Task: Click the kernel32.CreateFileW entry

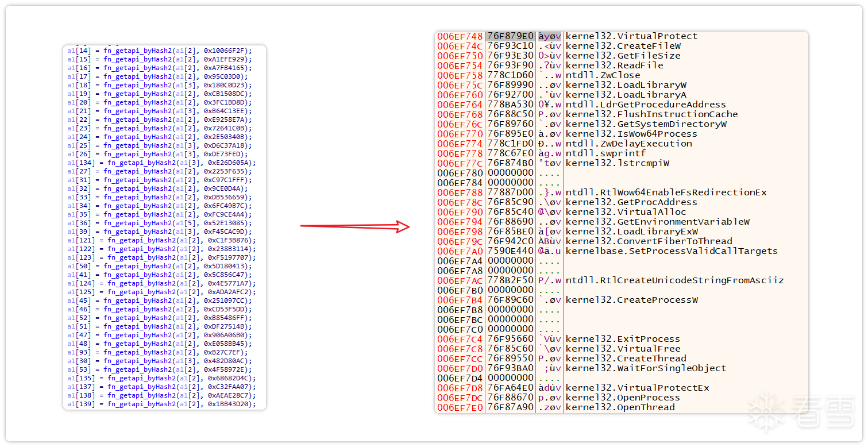Action: [x=623, y=46]
